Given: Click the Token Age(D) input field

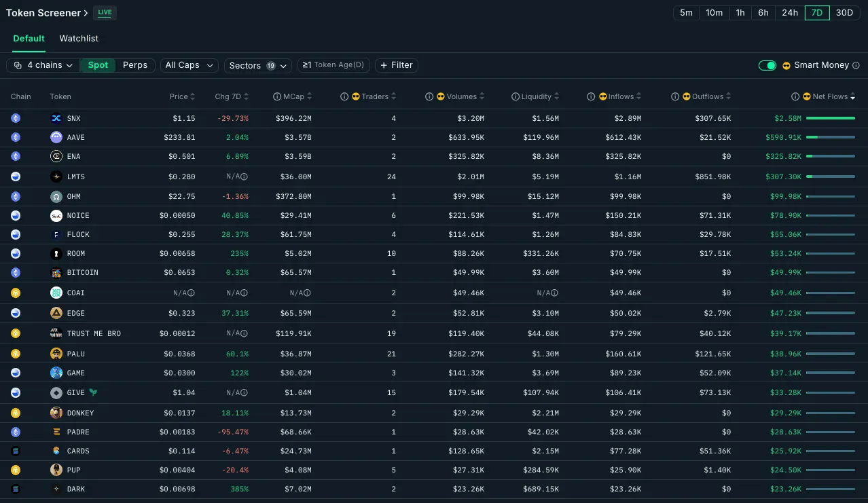Looking at the screenshot, I should (x=333, y=65).
